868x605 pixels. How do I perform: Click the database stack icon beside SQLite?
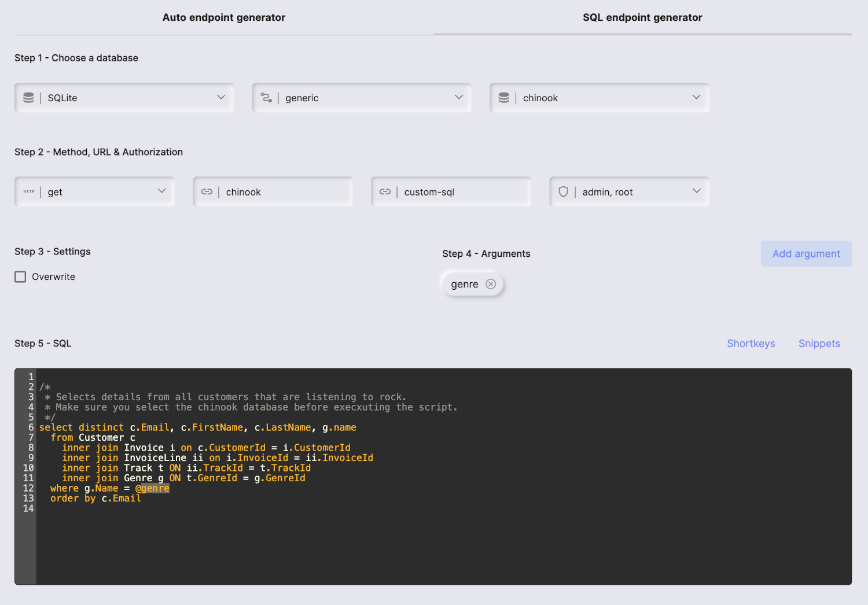pos(28,98)
